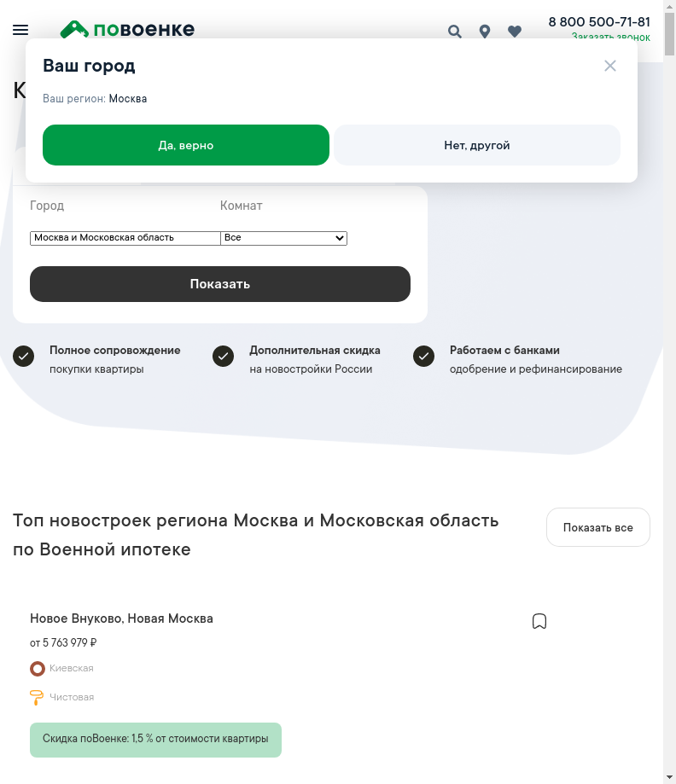Click the поВоенке discount badge
The width and height of the screenshot is (676, 784).
(155, 740)
